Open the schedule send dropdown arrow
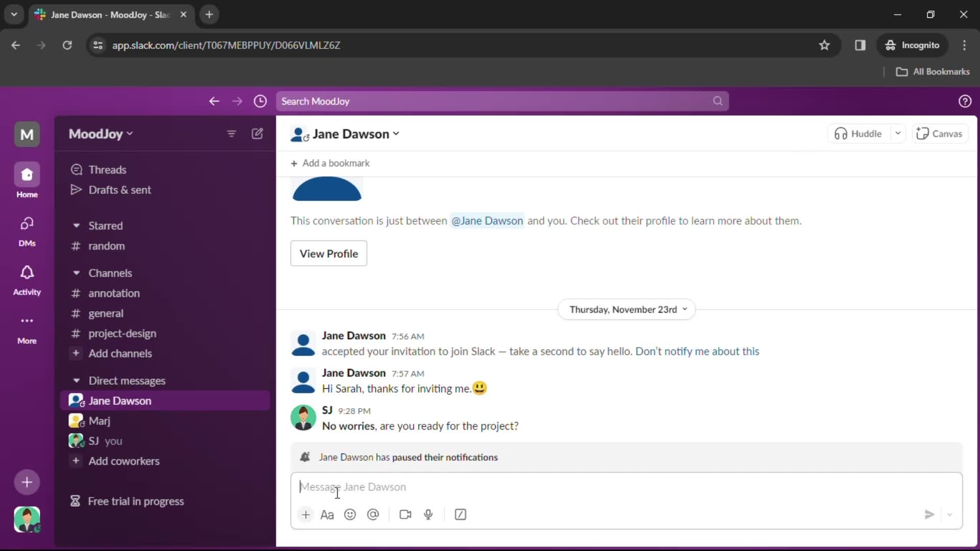 click(x=950, y=514)
